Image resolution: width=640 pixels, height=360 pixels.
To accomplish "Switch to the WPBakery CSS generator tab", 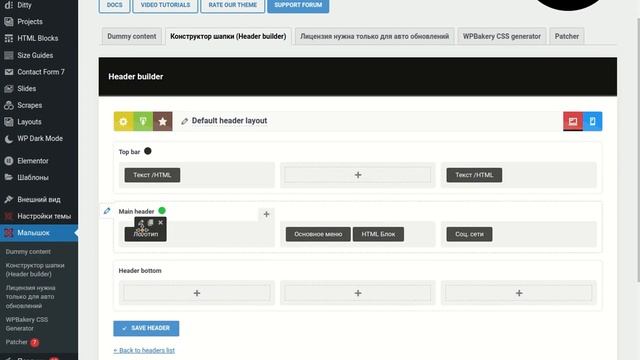I will coord(502,36).
